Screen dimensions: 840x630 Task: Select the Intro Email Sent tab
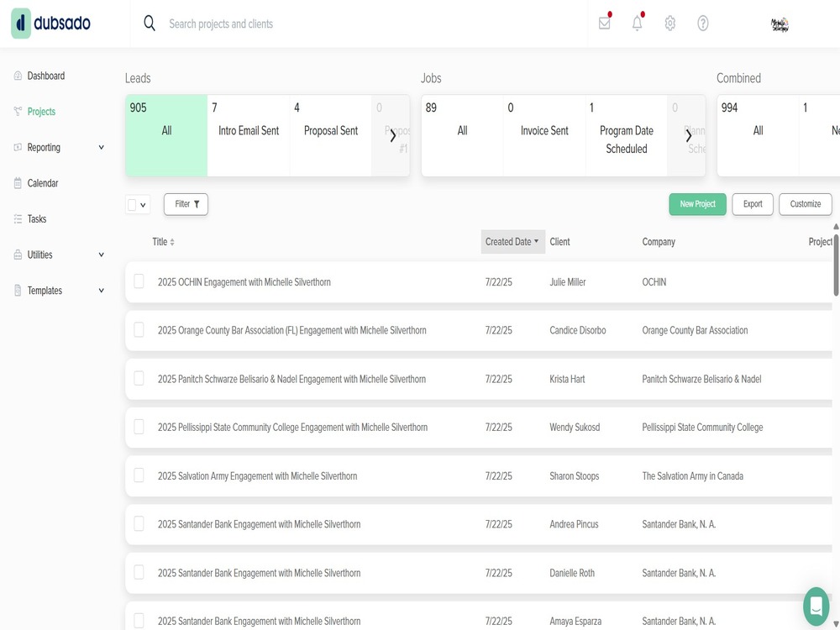pyautogui.click(x=249, y=135)
